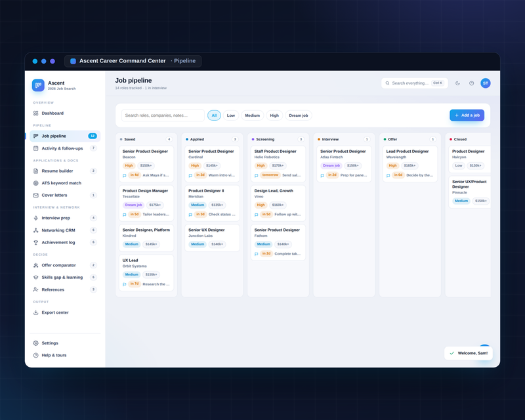Toggle dark mode moon icon
This screenshot has height=420, width=525.
click(457, 83)
